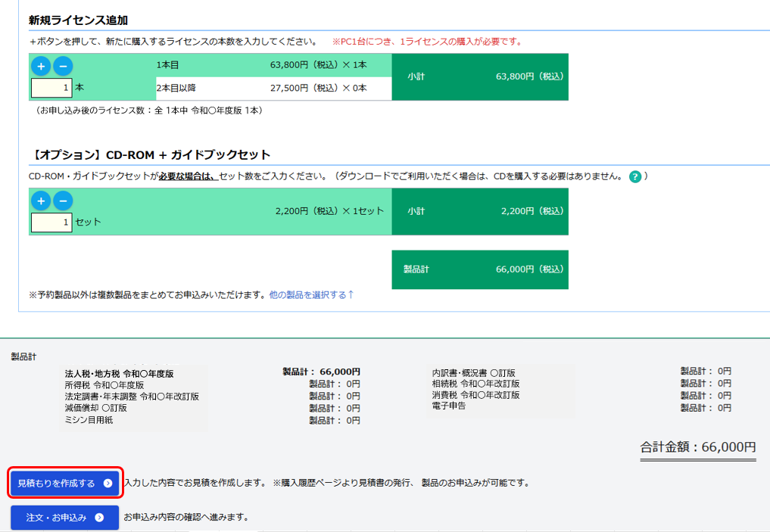Click 法定調書・年末調整 令和〇年改訂版 entry

(x=132, y=397)
